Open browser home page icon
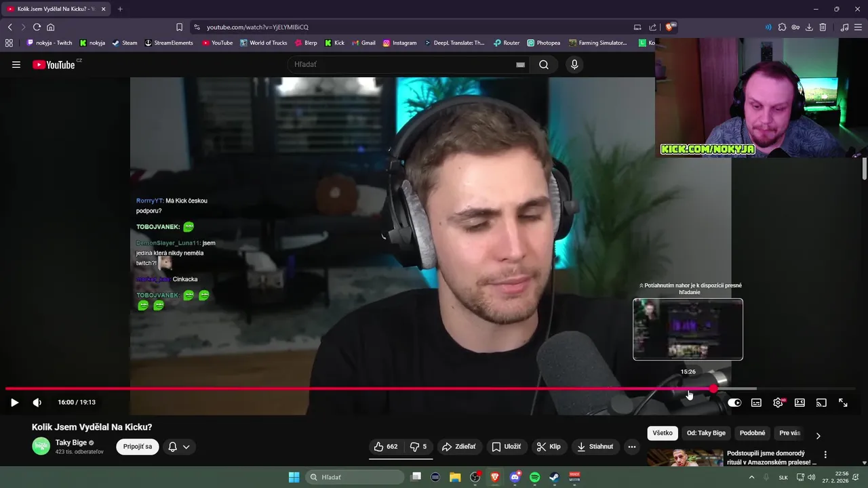The image size is (868, 488). coord(50,27)
